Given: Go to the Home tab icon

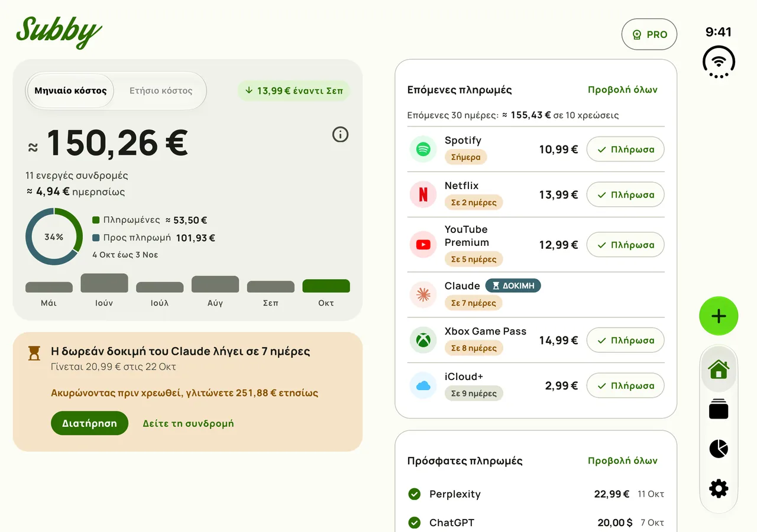Looking at the screenshot, I should coord(719,369).
